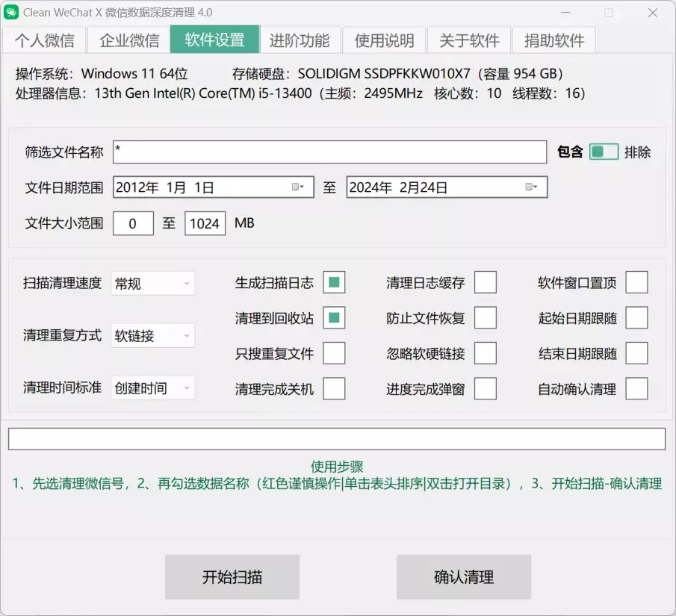
Task: Toggle the 包含/排除 switch
Action: pyautogui.click(x=604, y=152)
